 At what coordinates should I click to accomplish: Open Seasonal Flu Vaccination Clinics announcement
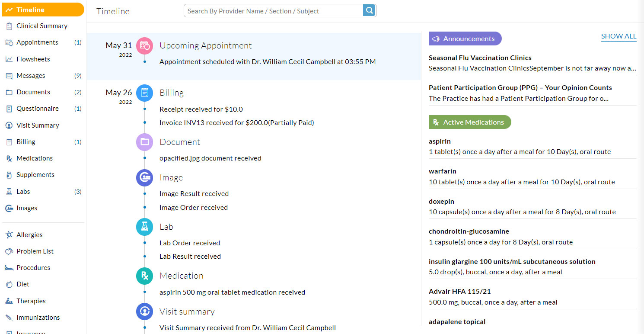(480, 58)
